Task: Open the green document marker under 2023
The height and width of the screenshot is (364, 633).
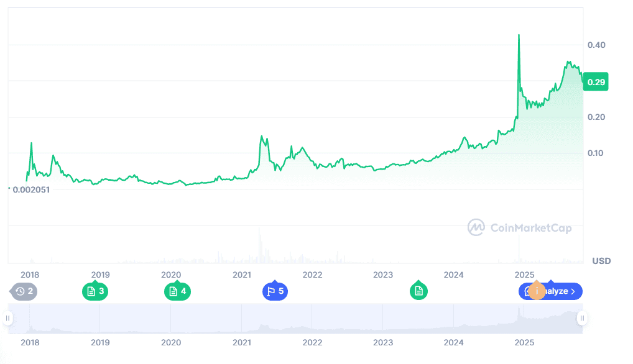Action: pos(418,291)
